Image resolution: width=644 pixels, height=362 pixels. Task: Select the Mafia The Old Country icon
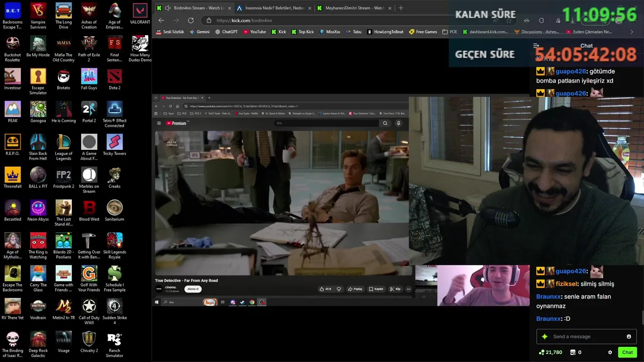(x=63, y=49)
